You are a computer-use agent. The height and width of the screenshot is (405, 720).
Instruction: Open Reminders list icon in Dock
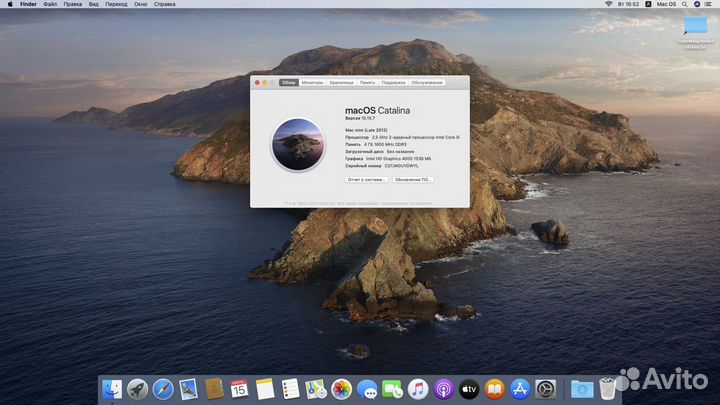click(290, 389)
